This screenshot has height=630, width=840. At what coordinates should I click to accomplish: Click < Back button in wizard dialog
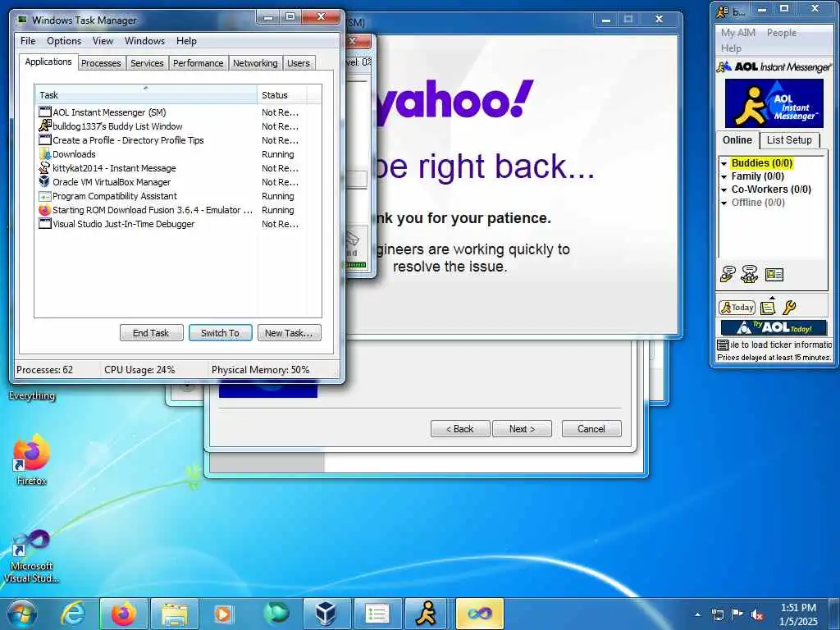[x=460, y=429]
